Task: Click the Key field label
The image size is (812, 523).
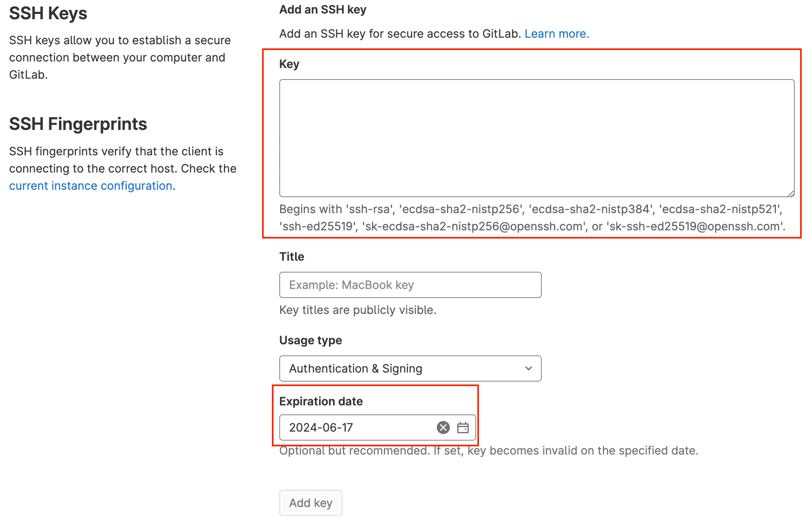Action: (x=289, y=64)
